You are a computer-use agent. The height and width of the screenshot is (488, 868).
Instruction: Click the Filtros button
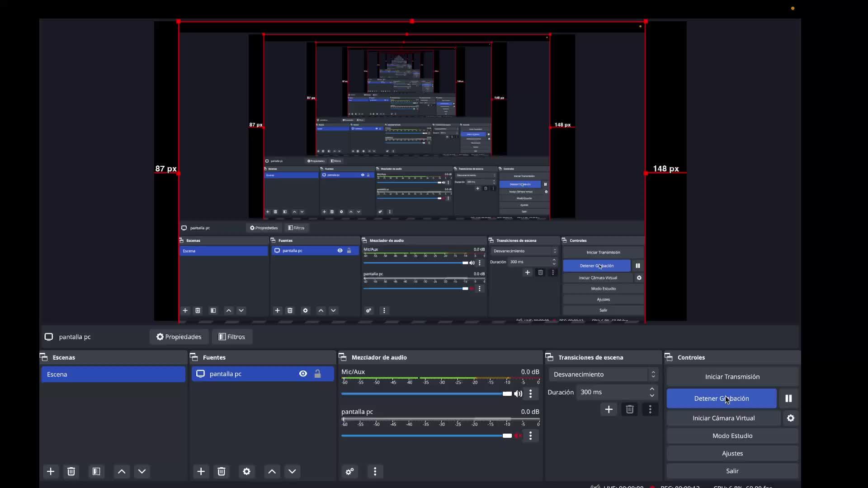point(232,337)
